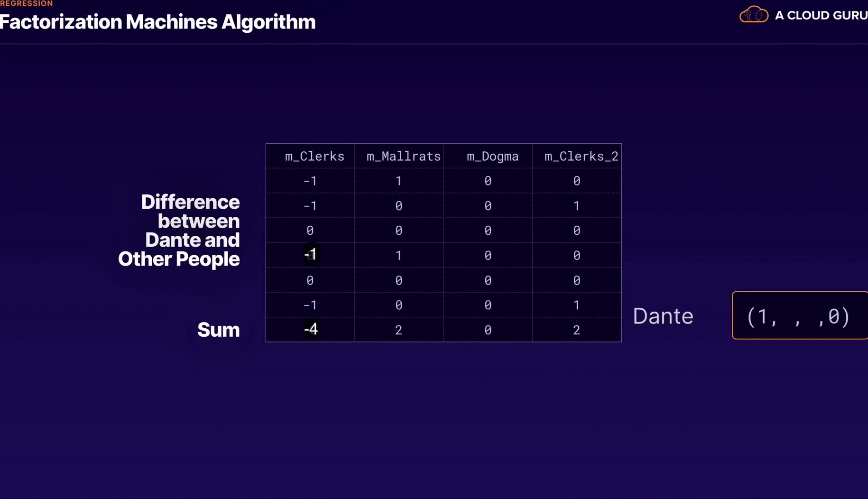Click the Dante label beside the table

point(663,316)
